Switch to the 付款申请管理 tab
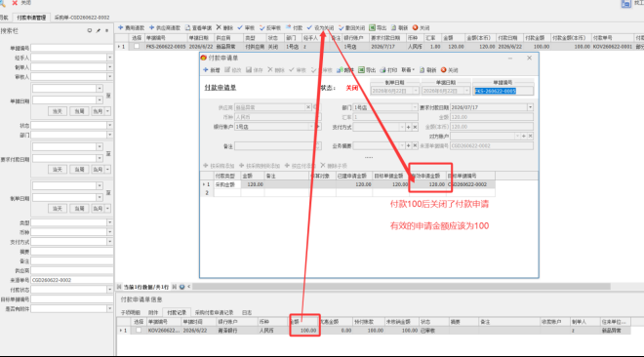Screen dimensions: 644x357 (31, 18)
